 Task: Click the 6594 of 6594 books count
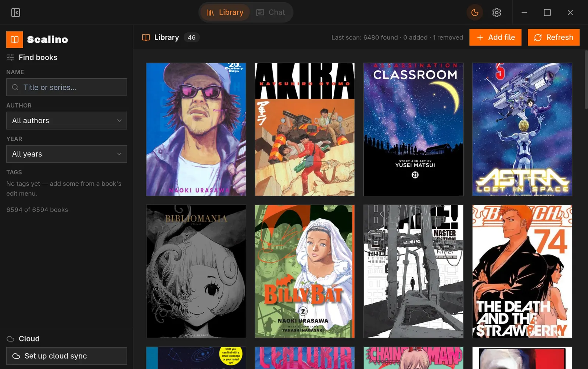tap(37, 210)
